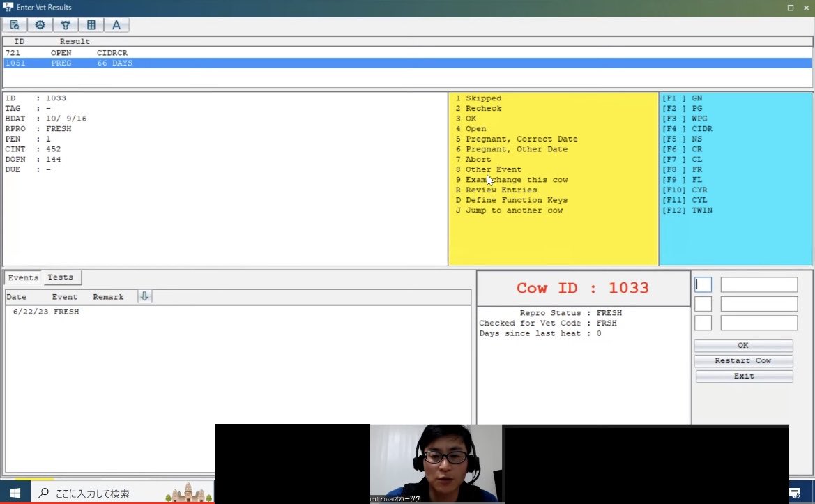815x504 pixels.
Task: Select the F3 WPG function key entry
Action: [x=685, y=119]
